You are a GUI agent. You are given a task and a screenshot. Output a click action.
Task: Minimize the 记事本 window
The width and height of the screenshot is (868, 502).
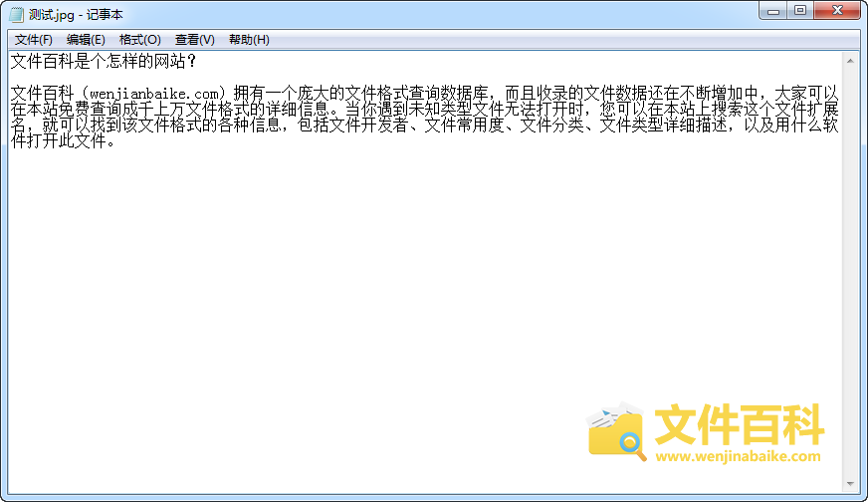click(x=773, y=11)
